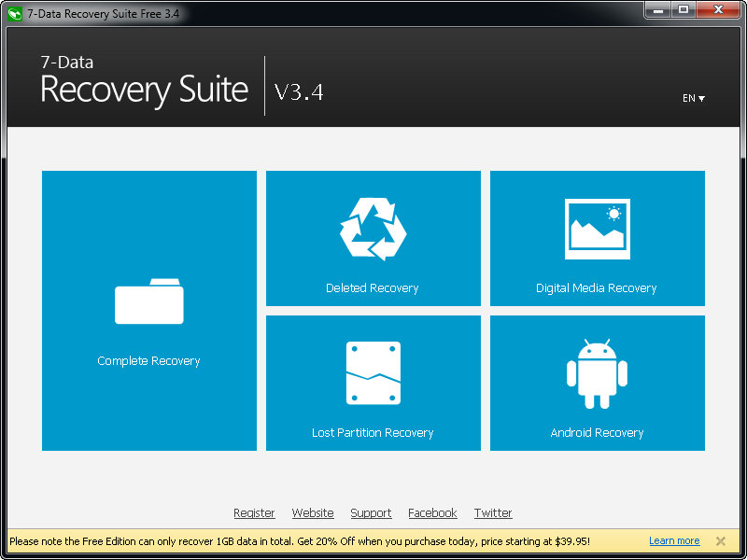Visit the Website link
This screenshot has height=560, width=747.
312,512
